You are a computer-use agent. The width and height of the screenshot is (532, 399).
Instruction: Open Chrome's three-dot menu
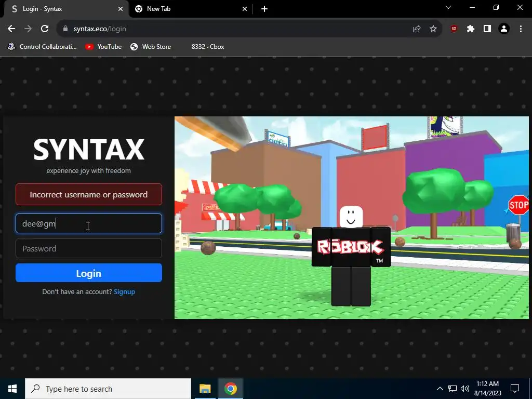[521, 29]
